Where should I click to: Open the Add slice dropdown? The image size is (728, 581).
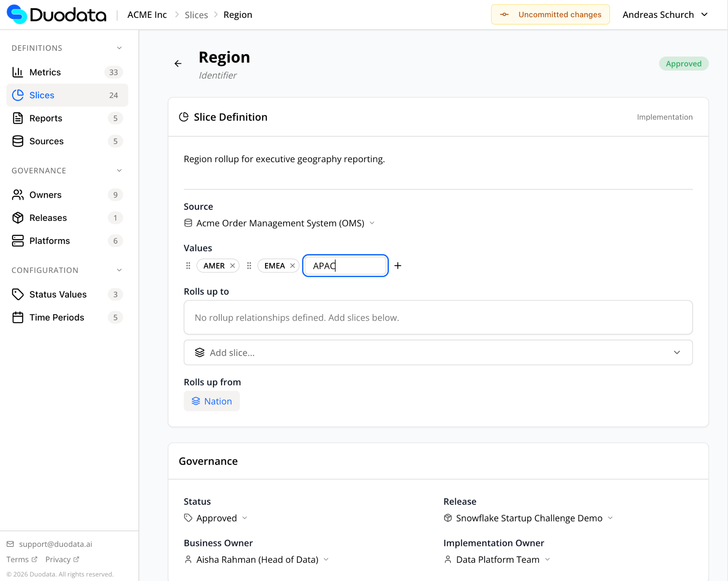click(438, 353)
